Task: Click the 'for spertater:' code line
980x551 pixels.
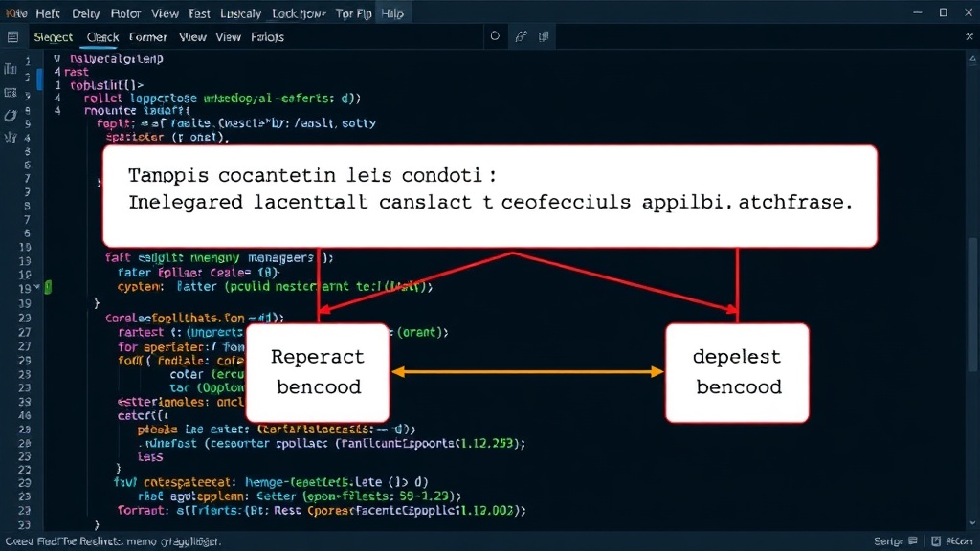Action: [181, 346]
